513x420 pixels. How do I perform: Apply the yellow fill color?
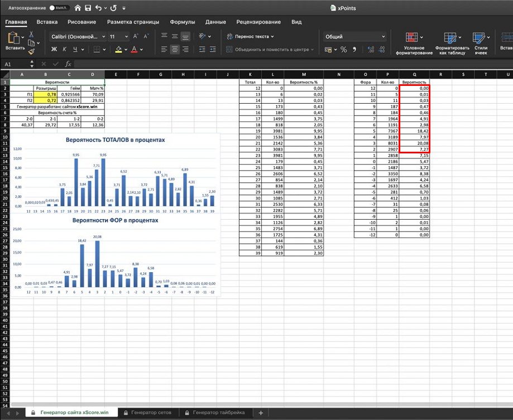[x=118, y=49]
